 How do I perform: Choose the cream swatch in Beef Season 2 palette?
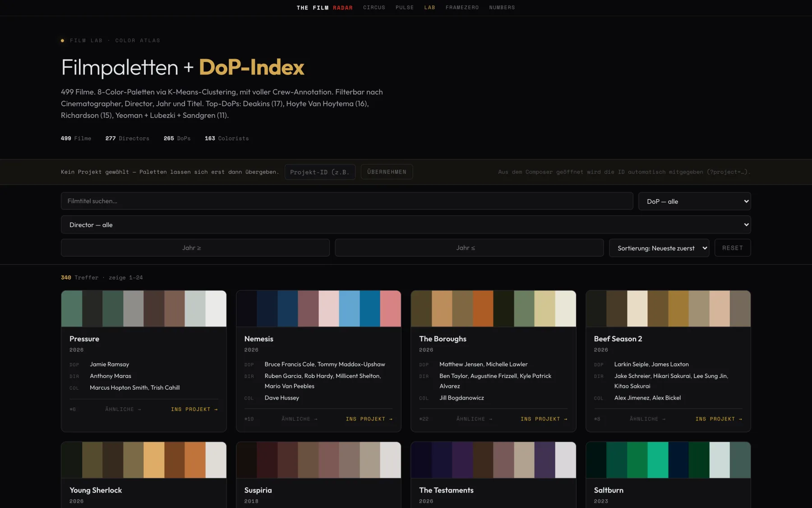tap(637, 308)
